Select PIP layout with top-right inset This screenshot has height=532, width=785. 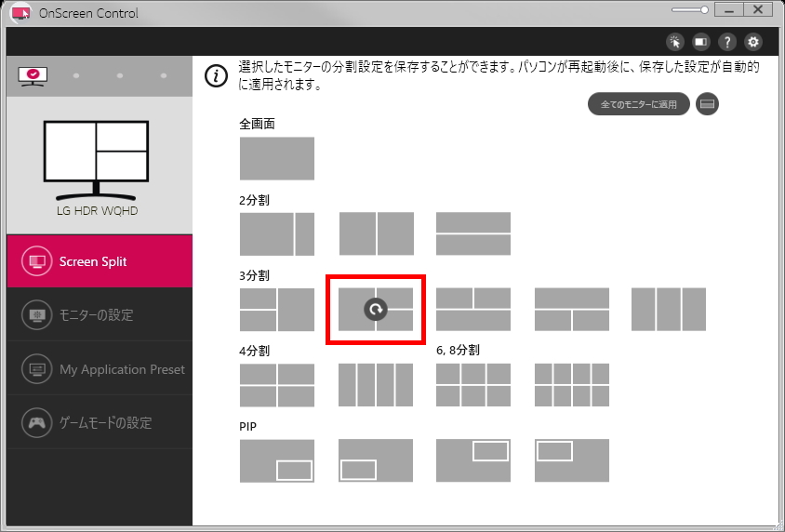pos(473,460)
